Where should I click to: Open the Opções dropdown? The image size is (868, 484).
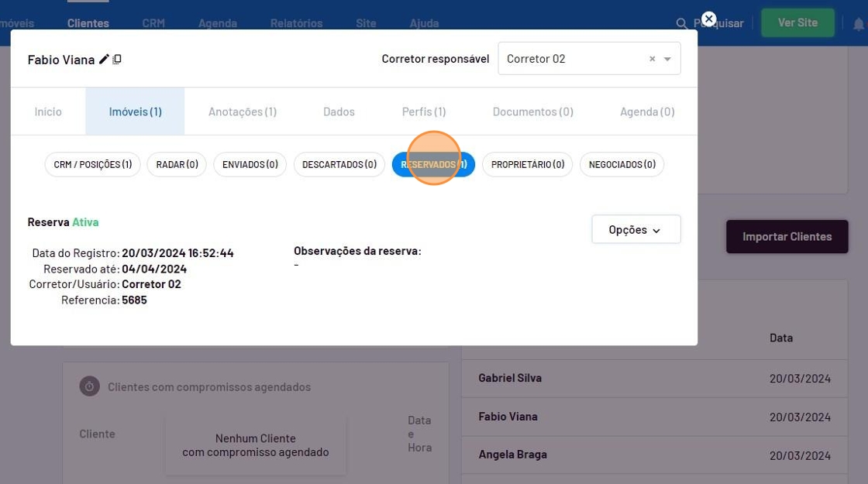click(635, 229)
